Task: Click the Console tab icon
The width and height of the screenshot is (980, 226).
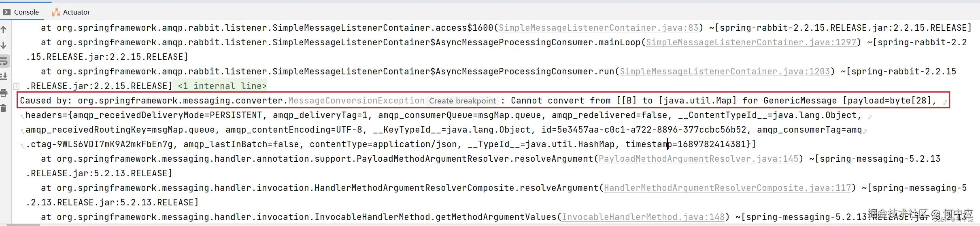Action: [x=7, y=12]
